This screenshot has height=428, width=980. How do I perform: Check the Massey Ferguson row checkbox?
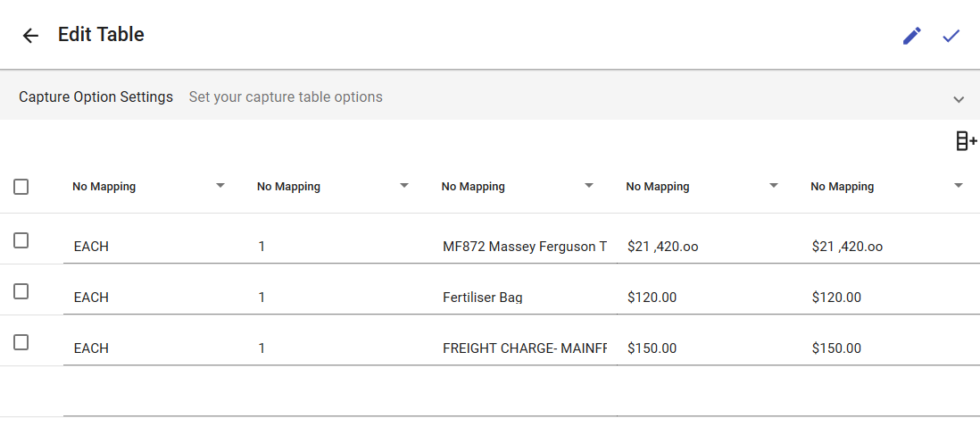coord(21,240)
